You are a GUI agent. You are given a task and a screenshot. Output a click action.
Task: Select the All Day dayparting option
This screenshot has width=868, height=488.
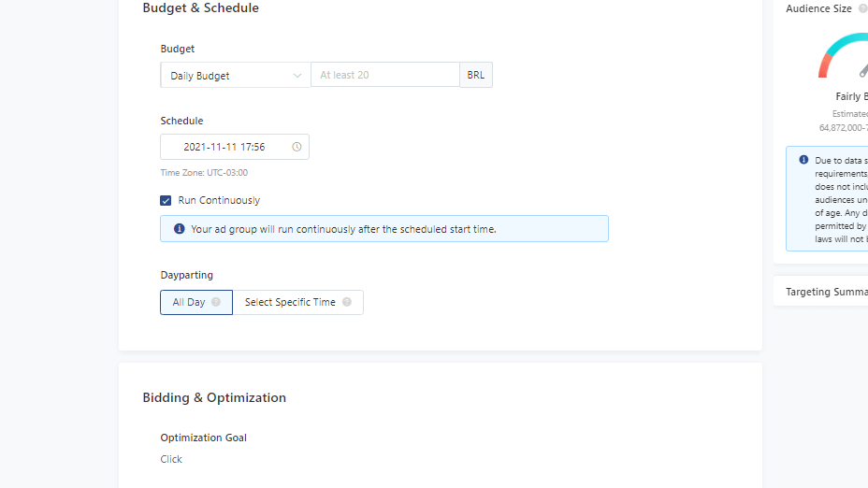(x=196, y=302)
